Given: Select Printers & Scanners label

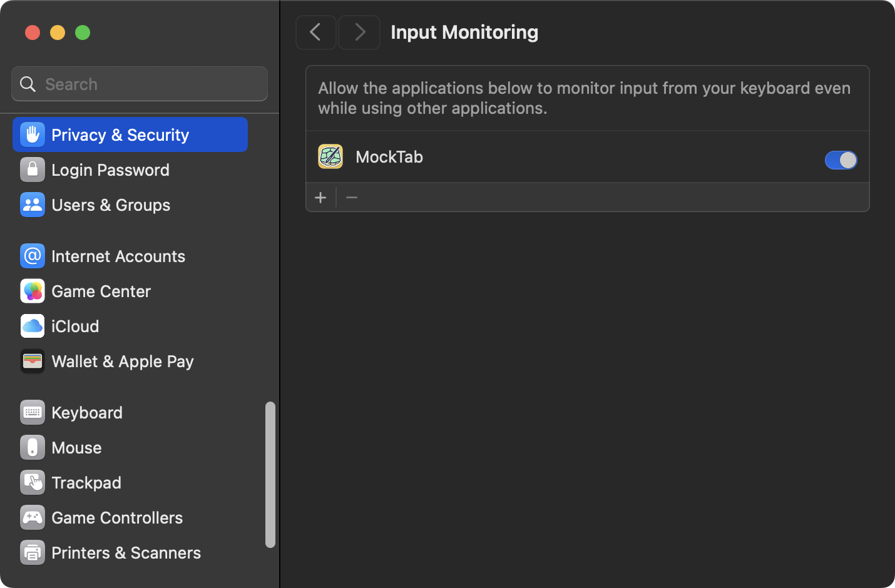Looking at the screenshot, I should click(x=126, y=553).
